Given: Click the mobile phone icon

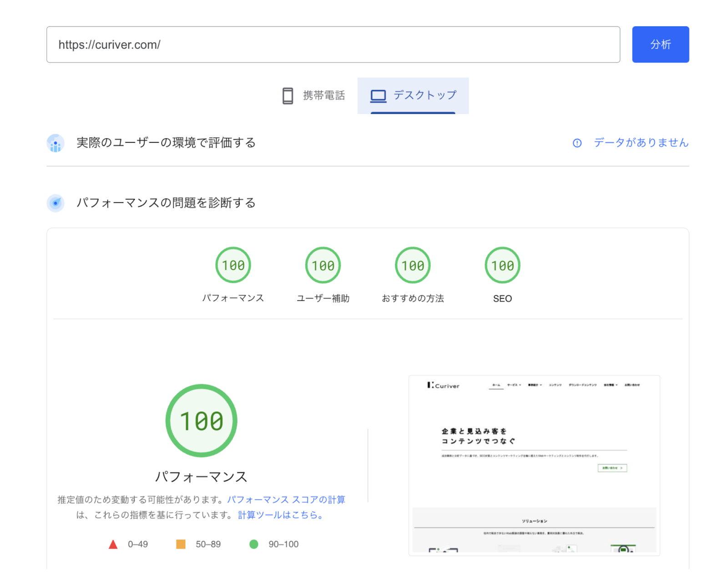Looking at the screenshot, I should tap(288, 96).
